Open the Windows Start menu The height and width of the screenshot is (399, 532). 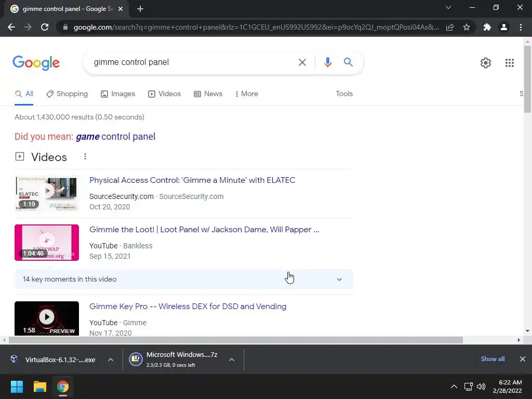[17, 387]
